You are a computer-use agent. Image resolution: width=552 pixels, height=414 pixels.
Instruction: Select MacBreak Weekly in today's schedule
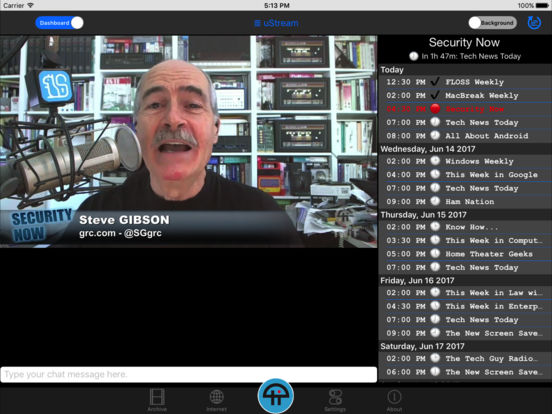pos(465,95)
